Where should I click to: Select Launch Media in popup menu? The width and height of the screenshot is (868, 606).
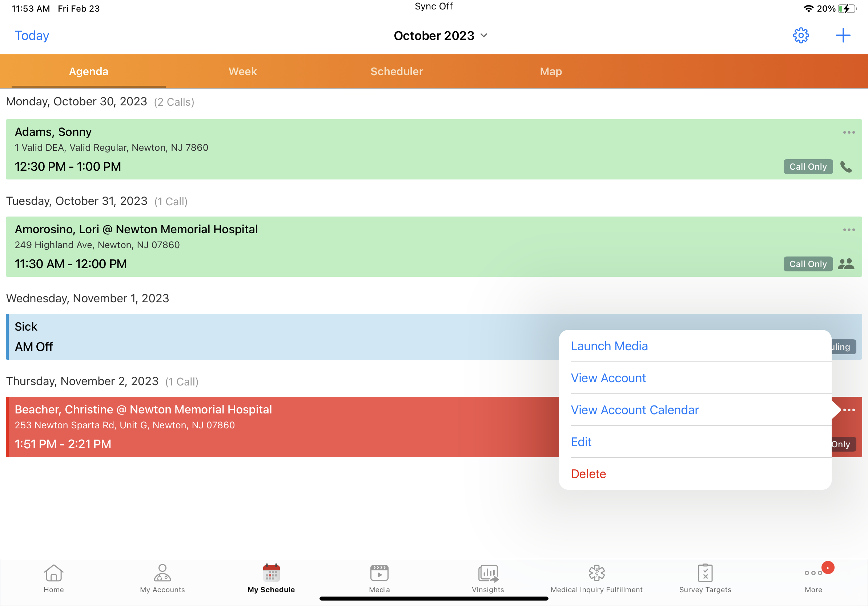tap(609, 346)
